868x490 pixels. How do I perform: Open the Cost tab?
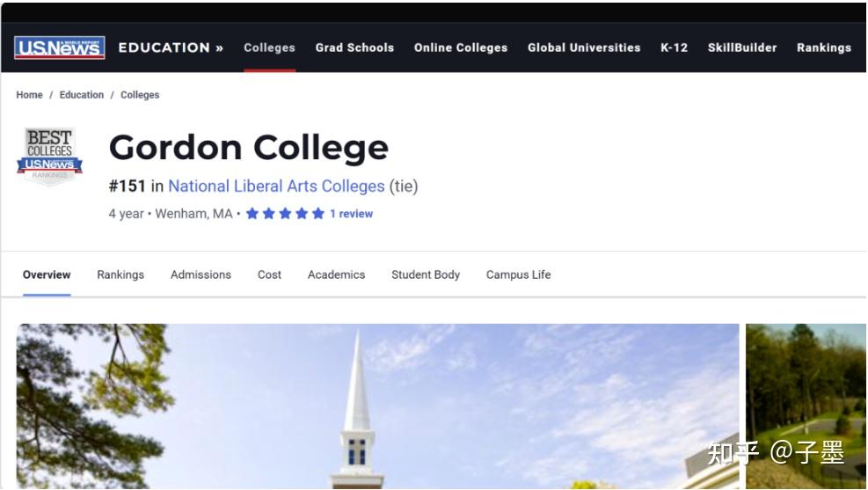(270, 274)
